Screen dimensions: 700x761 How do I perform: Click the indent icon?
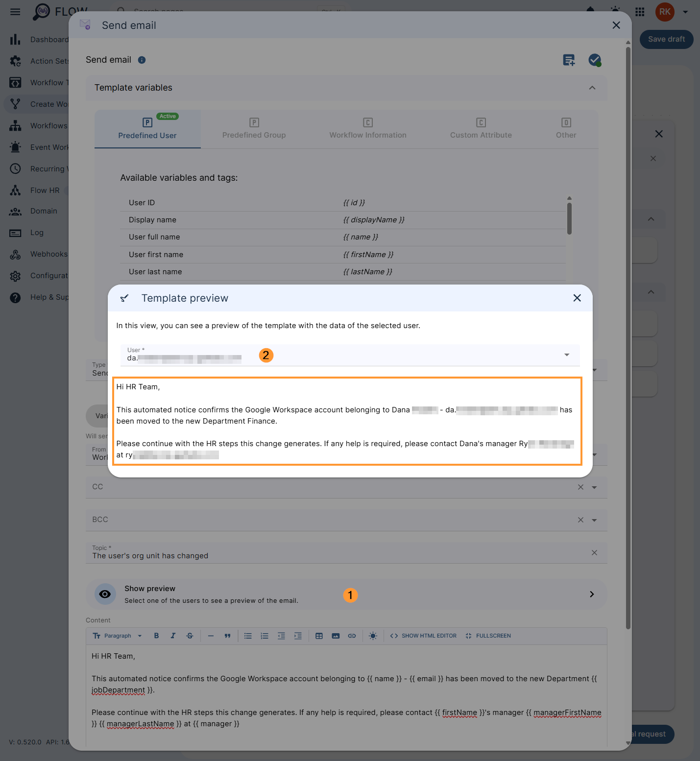tap(298, 636)
